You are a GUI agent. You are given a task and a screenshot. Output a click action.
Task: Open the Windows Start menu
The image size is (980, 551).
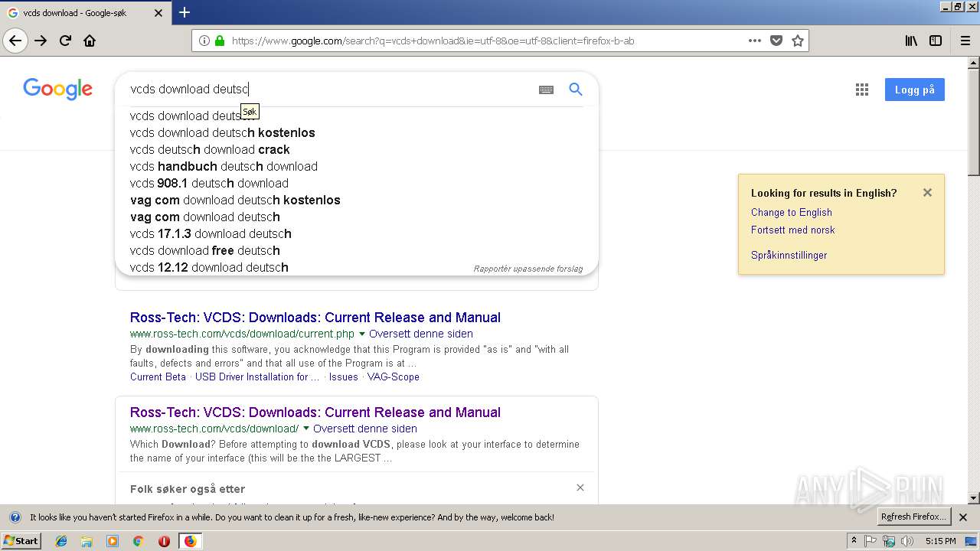pos(21,540)
